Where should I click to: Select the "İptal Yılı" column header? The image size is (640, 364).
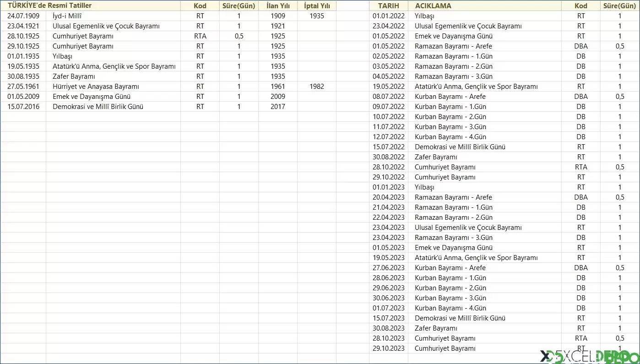click(x=317, y=6)
